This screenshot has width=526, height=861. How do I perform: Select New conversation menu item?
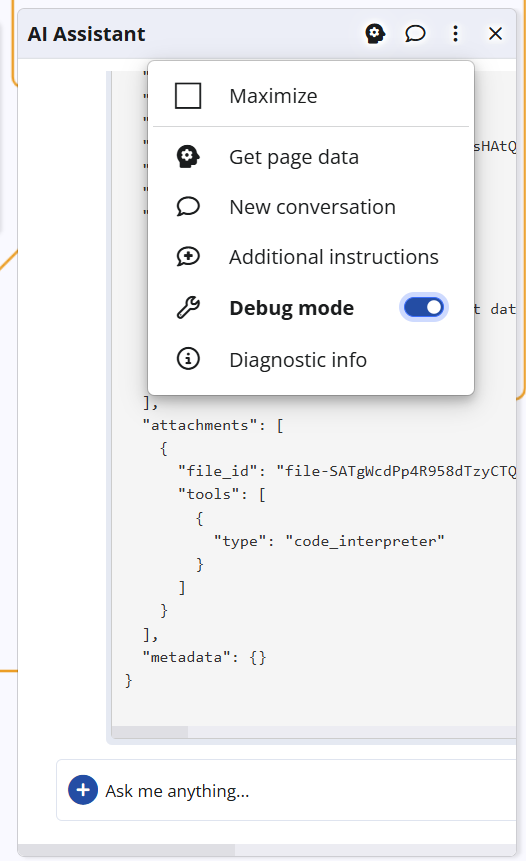tap(311, 207)
